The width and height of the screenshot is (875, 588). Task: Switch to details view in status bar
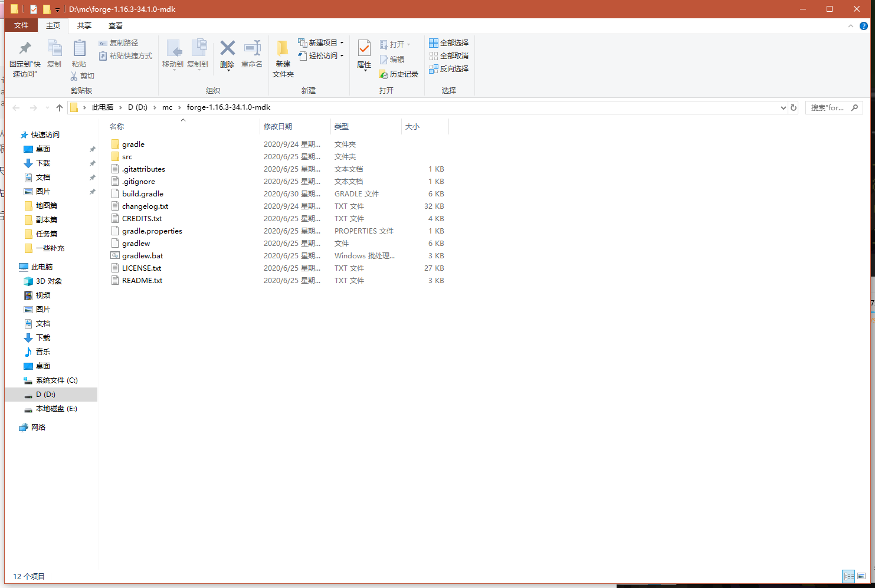[848, 576]
